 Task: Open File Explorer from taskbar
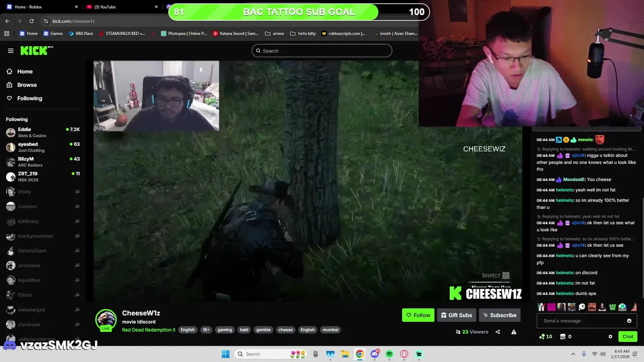click(x=345, y=354)
